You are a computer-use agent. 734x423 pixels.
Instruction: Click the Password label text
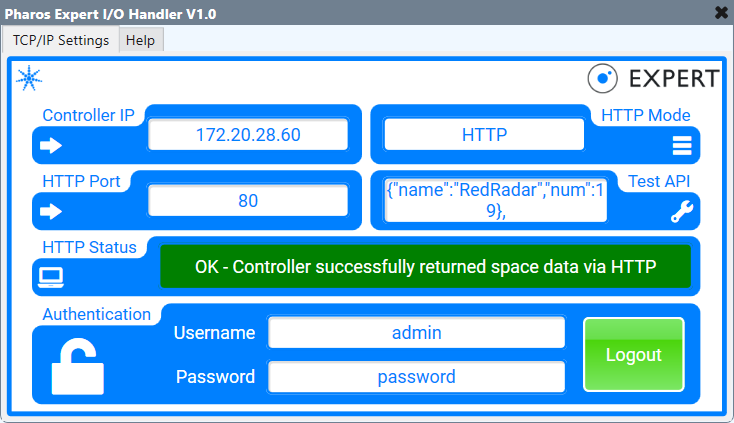215,377
